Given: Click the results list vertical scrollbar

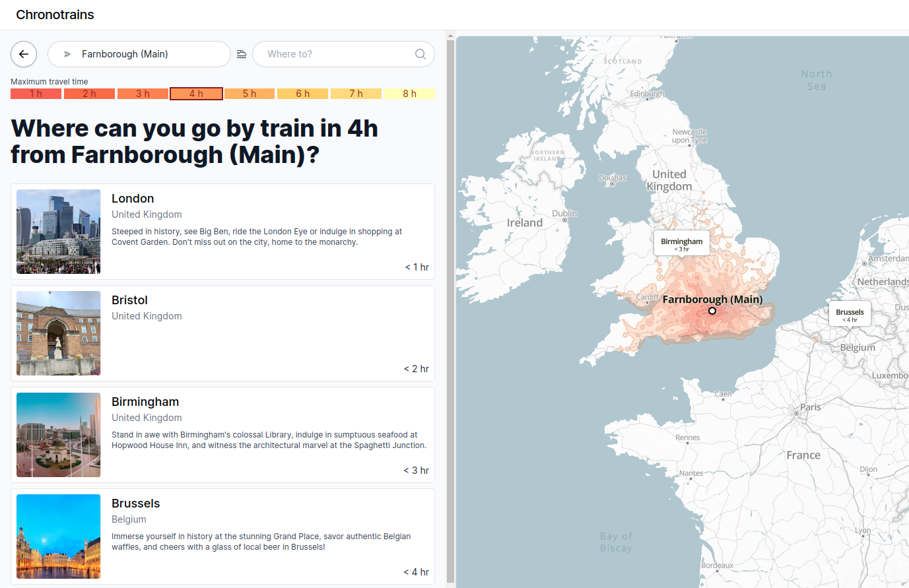Looking at the screenshot, I should [x=450, y=310].
